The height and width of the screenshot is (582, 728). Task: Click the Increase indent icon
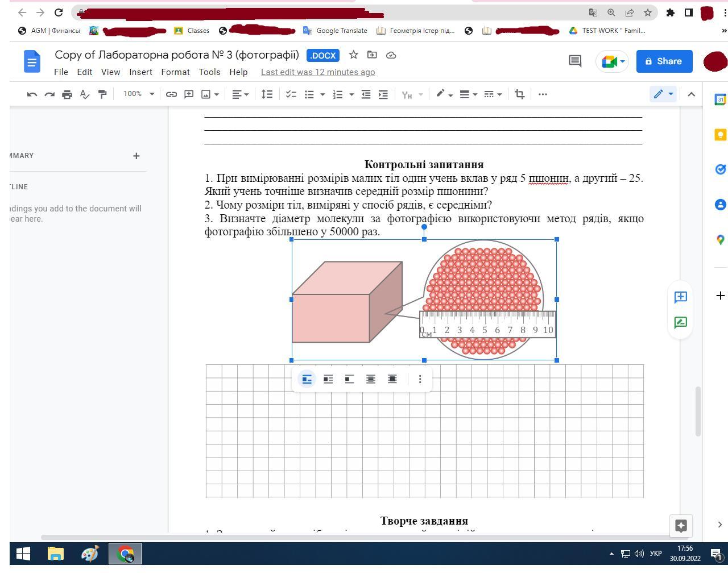click(383, 94)
